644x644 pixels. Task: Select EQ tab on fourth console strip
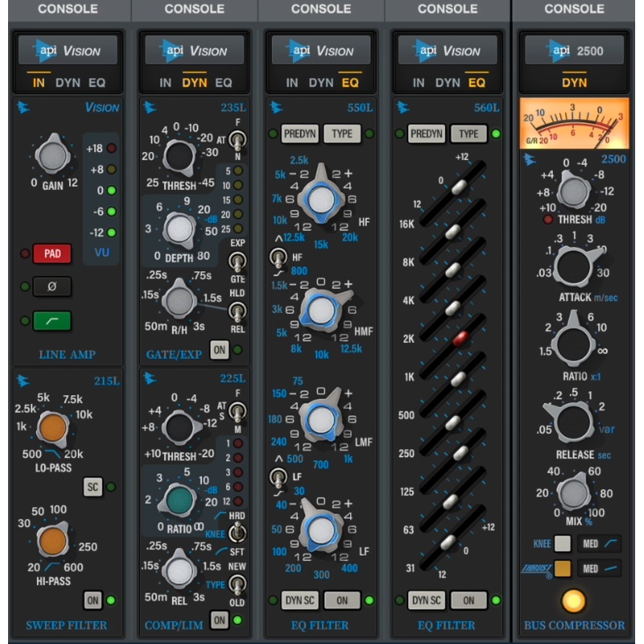point(477,83)
